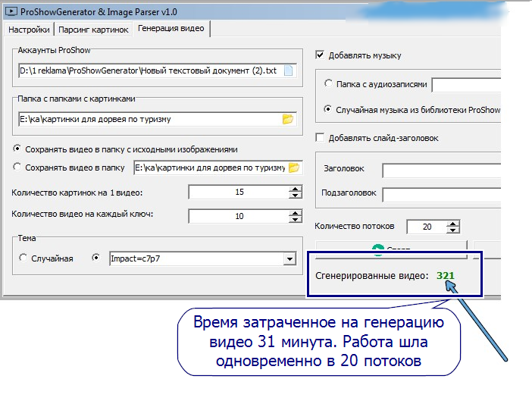This screenshot has height=404, width=532.
Task: Open the Настройки tab
Action: point(29,30)
